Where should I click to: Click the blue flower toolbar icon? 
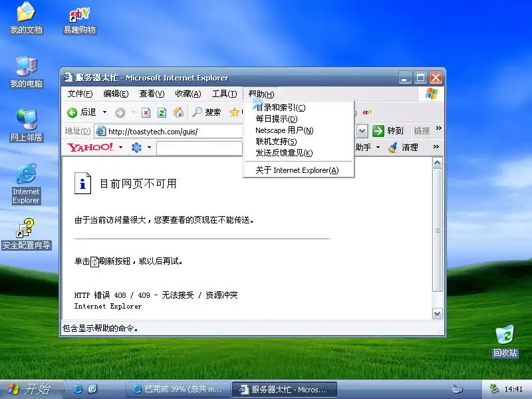coord(136,147)
